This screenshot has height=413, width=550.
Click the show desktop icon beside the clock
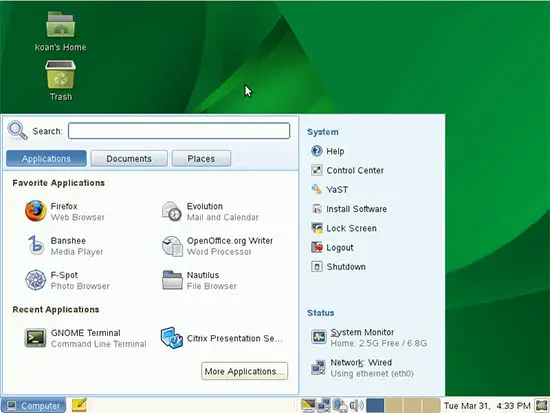542,406
